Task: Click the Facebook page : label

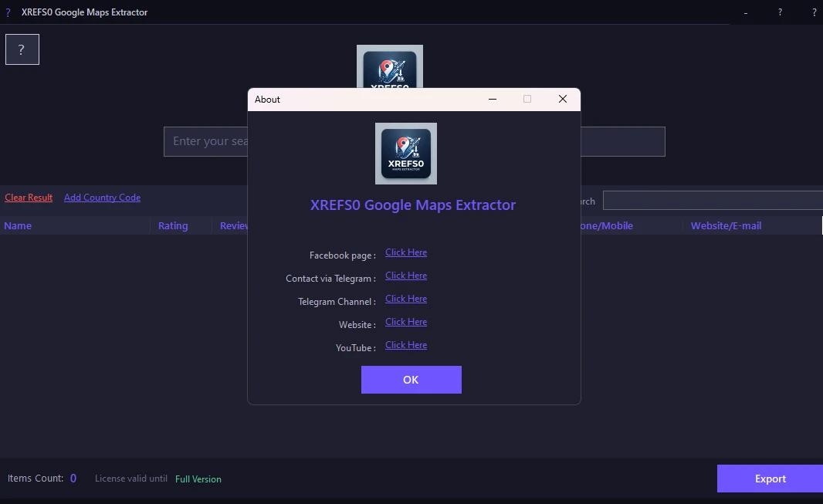Action: 343,255
